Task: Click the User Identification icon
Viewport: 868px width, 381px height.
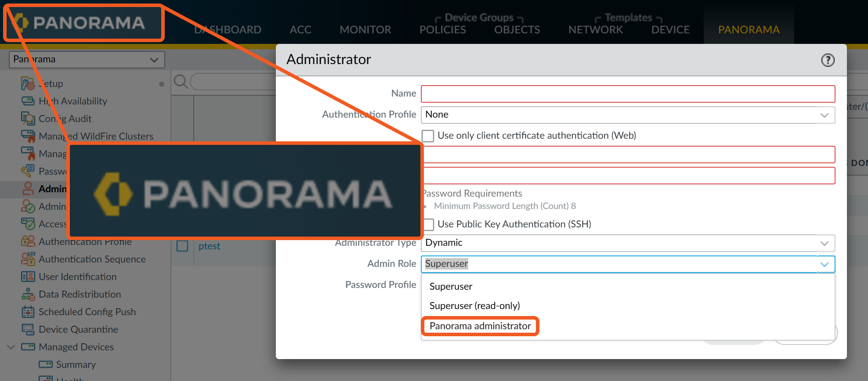Action: click(28, 277)
